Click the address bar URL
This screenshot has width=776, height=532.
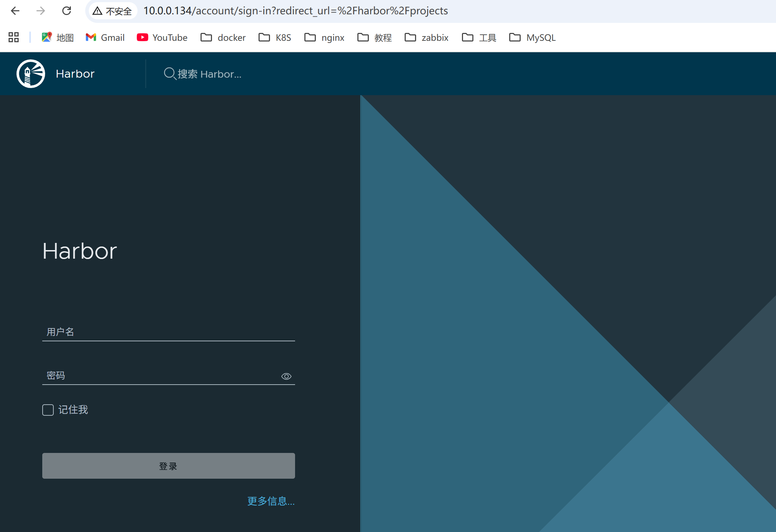(296, 11)
